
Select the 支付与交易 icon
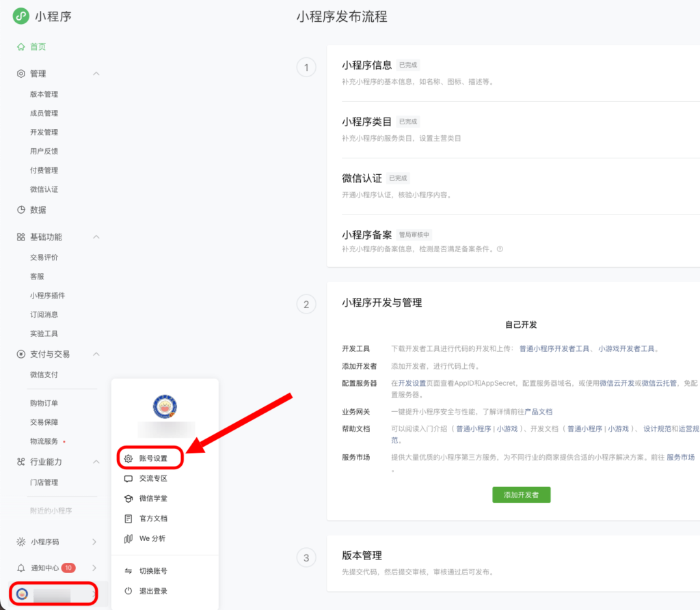click(21, 354)
